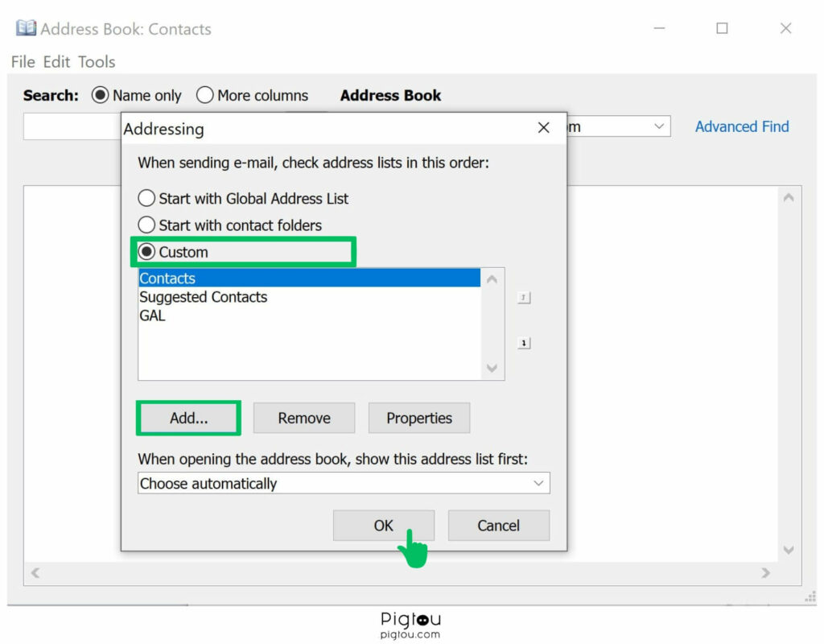Click horizontal scrollbar right arrow
The image size is (824, 644).
766,572
